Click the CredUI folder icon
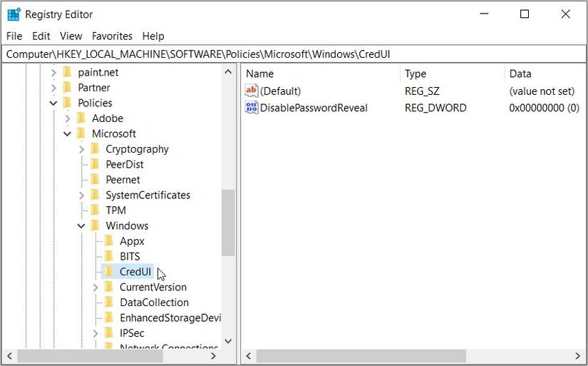 (x=109, y=271)
